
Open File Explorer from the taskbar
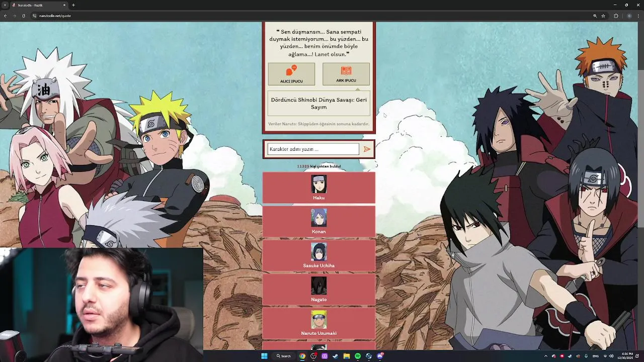347,356
